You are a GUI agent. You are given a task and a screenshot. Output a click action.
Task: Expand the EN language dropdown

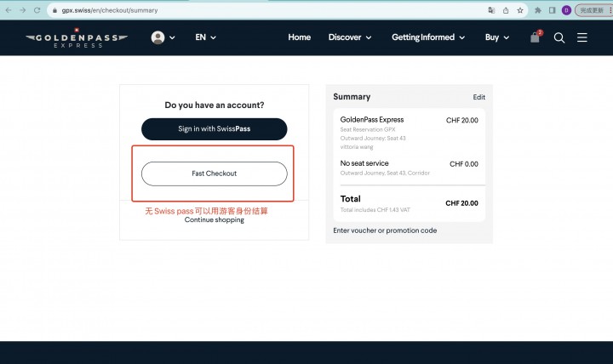(206, 37)
